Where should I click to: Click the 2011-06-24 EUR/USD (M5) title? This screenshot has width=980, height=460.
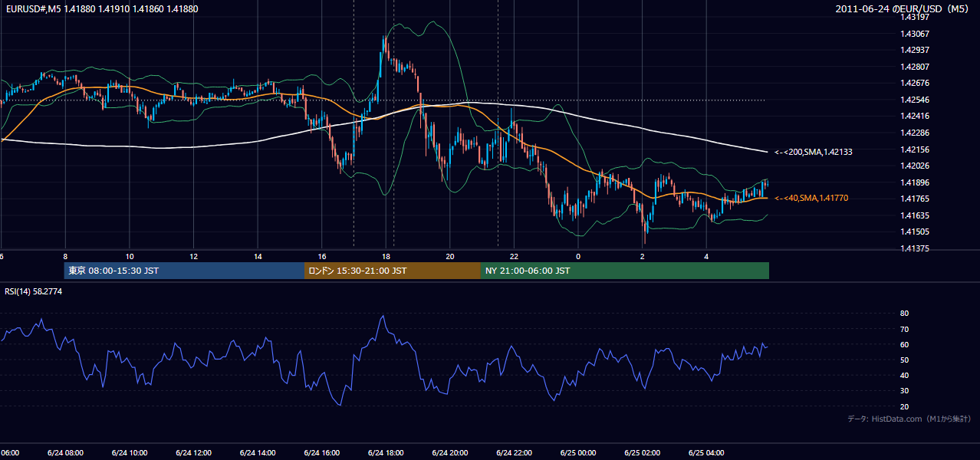(x=903, y=9)
